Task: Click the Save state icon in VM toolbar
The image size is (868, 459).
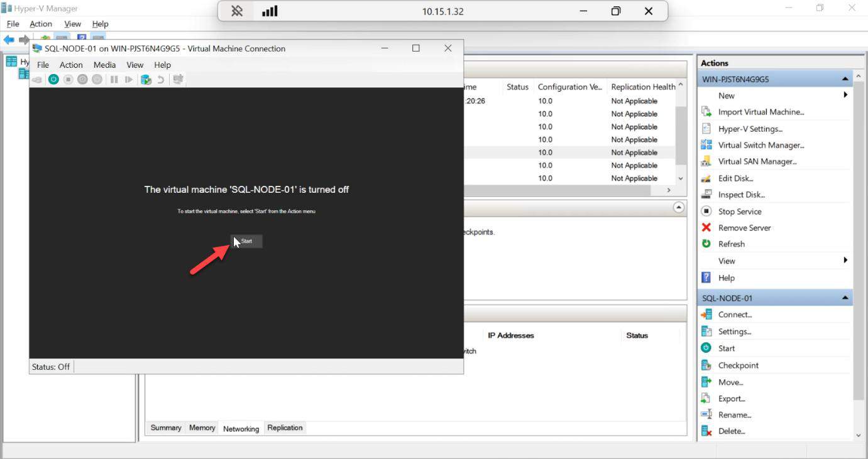Action: (97, 79)
